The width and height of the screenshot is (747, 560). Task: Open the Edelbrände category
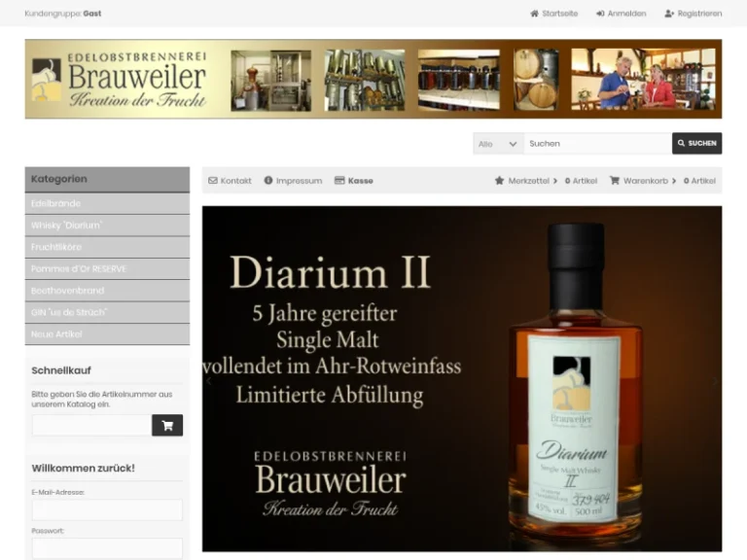click(107, 203)
